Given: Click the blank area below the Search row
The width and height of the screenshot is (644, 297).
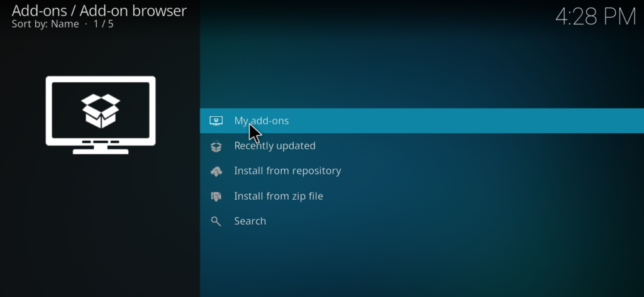Looking at the screenshot, I should [421, 264].
